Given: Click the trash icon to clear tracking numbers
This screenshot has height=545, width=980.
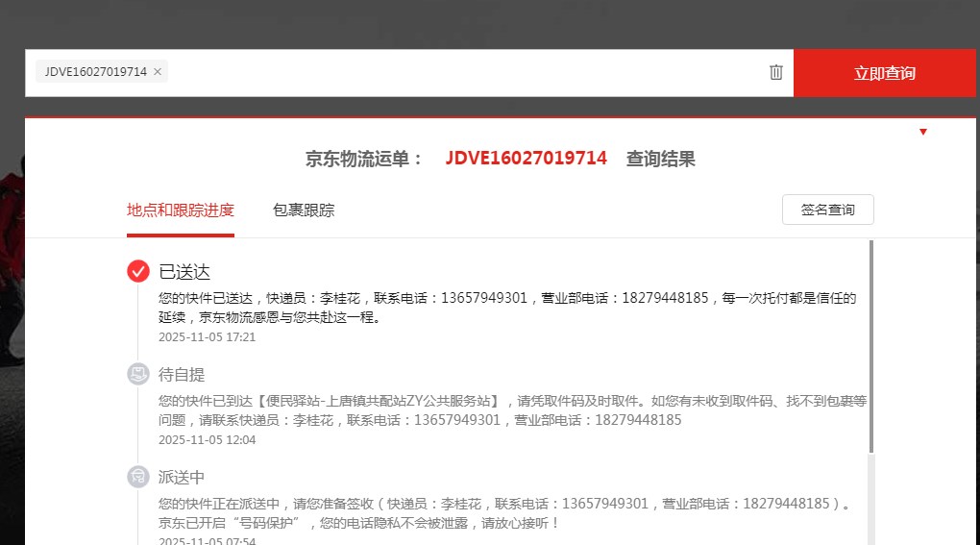Looking at the screenshot, I should pos(776,72).
